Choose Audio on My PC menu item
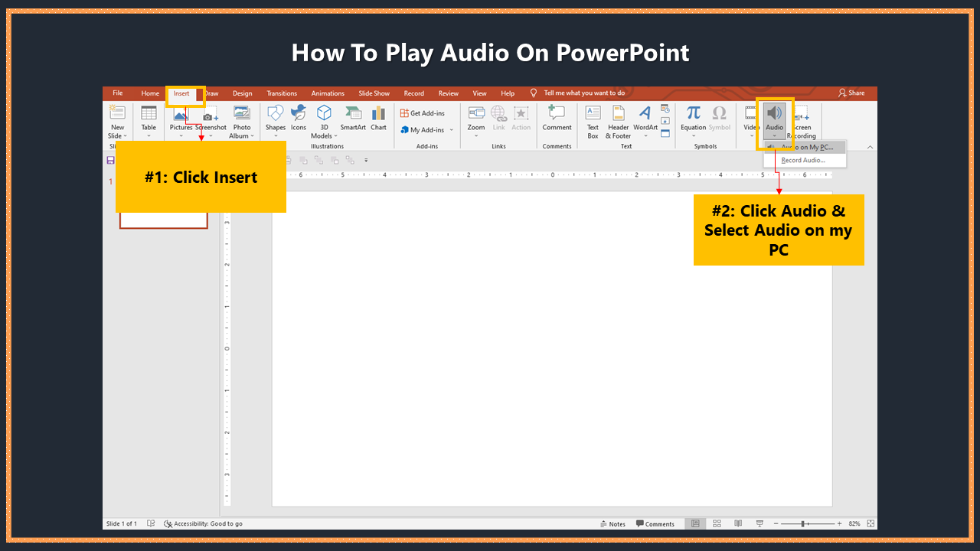The height and width of the screenshot is (551, 980). [x=805, y=147]
